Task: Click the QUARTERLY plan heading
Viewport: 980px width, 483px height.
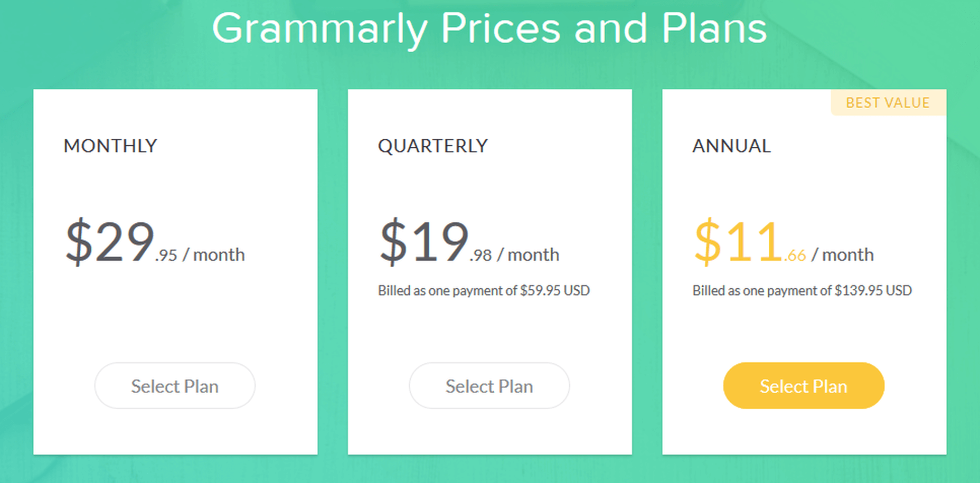Action: 432,146
